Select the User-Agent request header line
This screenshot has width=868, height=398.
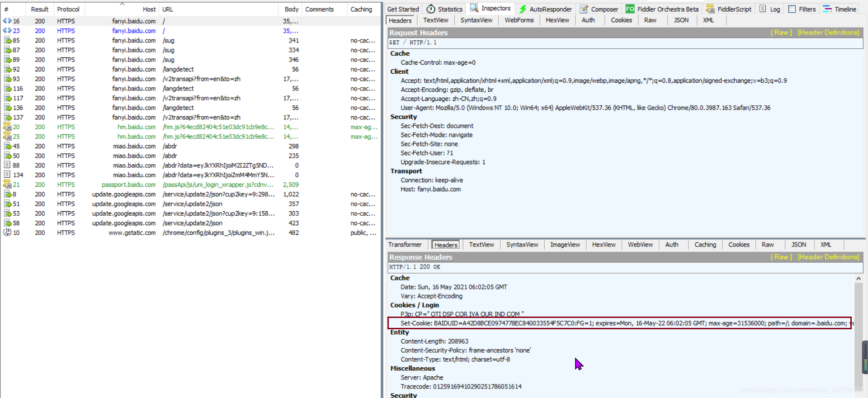coord(585,108)
